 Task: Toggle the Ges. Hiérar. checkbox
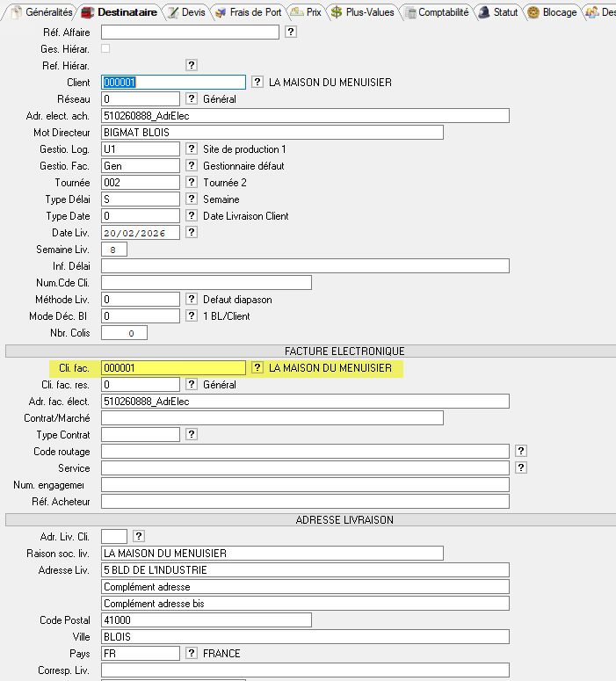pyautogui.click(x=105, y=48)
